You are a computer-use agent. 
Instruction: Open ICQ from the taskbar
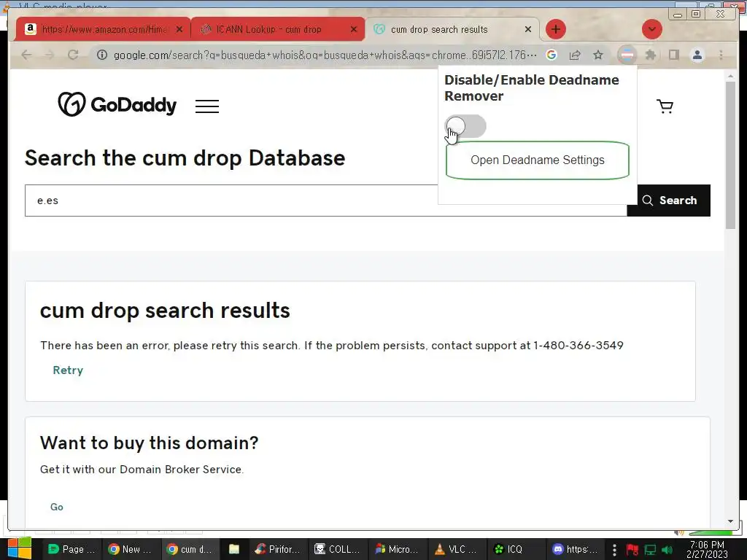coord(516,550)
